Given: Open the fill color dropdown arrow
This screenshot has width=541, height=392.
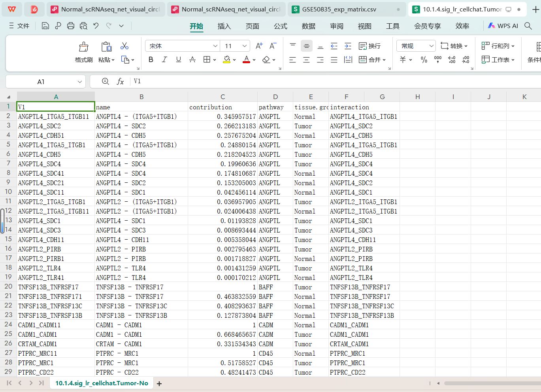Looking at the screenshot, I should 234,60.
